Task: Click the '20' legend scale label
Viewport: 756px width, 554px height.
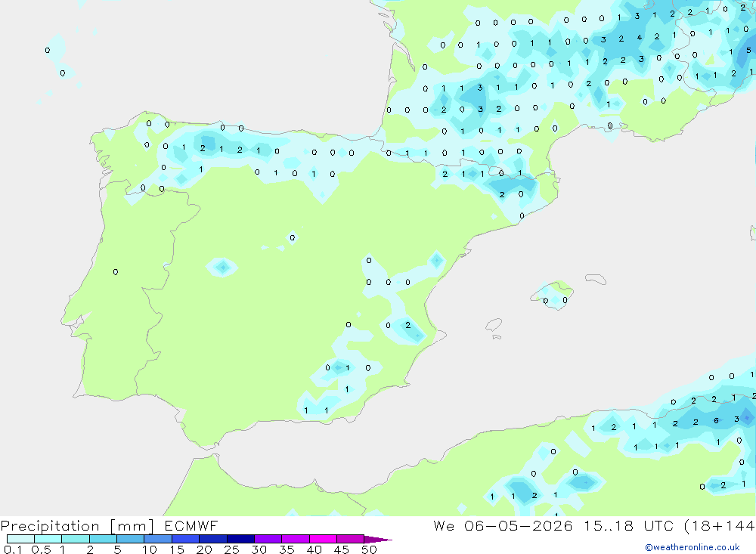Action: pyautogui.click(x=204, y=549)
